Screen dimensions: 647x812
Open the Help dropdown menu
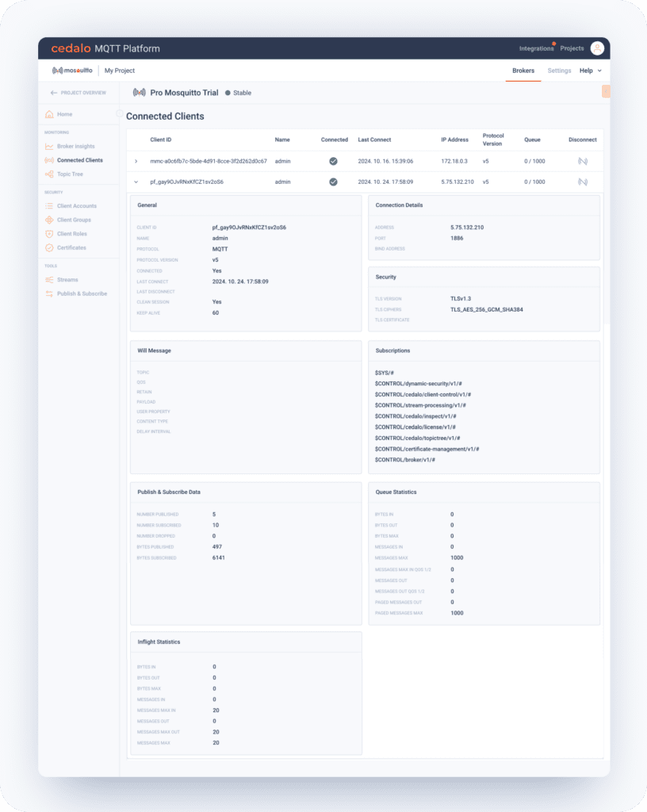point(590,71)
